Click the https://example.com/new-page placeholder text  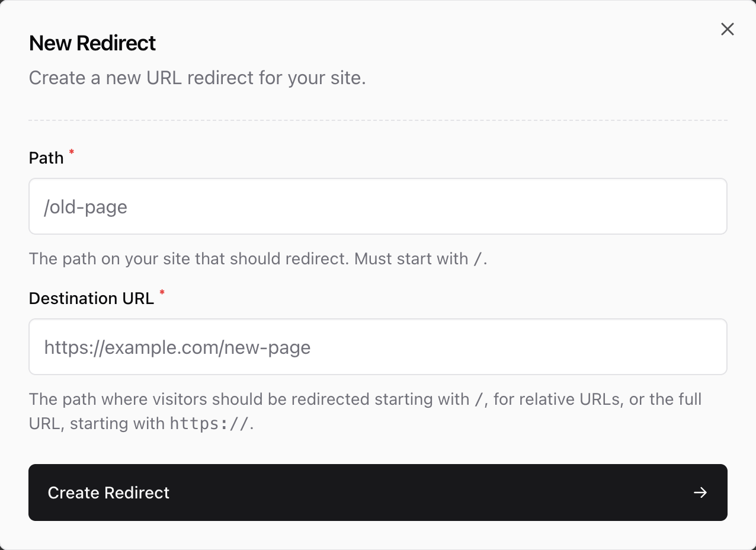[177, 347]
